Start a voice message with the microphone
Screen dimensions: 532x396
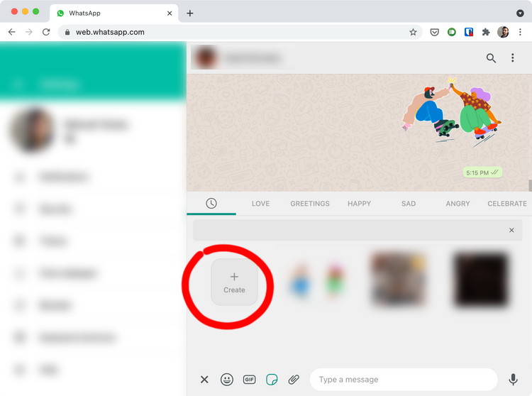[x=513, y=380]
